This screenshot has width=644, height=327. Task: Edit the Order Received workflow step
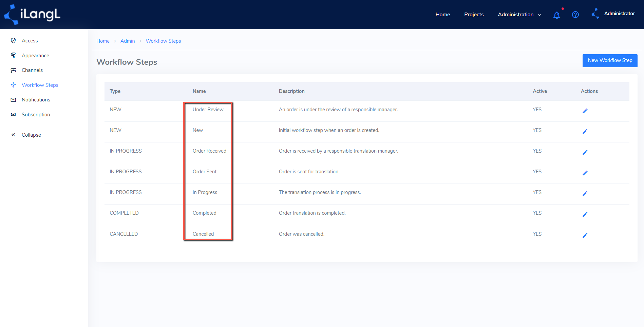pyautogui.click(x=585, y=152)
